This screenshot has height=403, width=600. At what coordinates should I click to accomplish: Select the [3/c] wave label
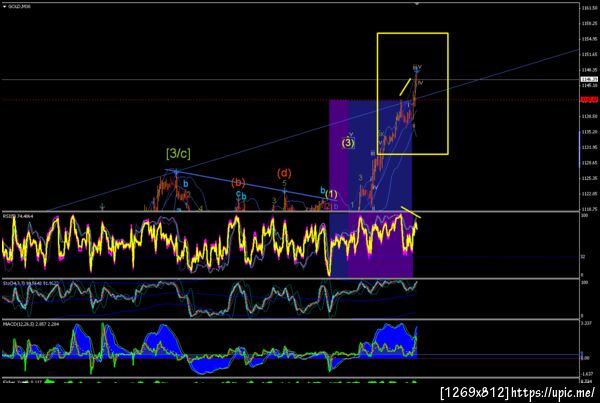(x=178, y=153)
